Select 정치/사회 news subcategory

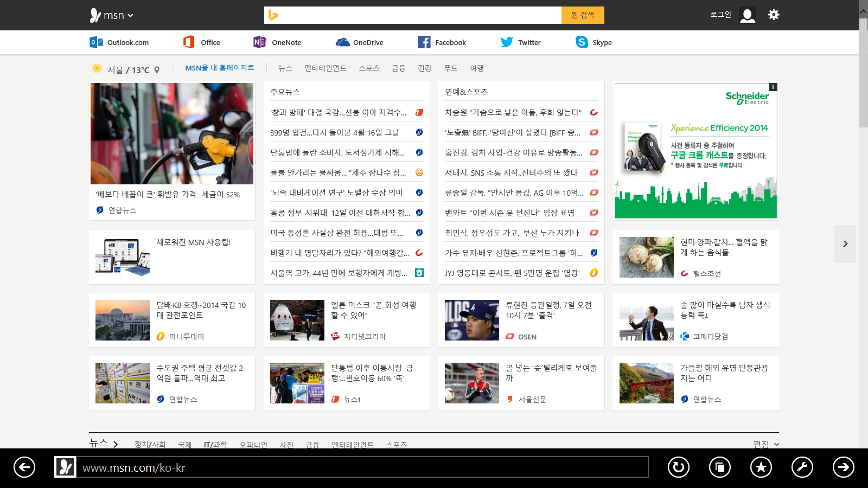click(150, 445)
